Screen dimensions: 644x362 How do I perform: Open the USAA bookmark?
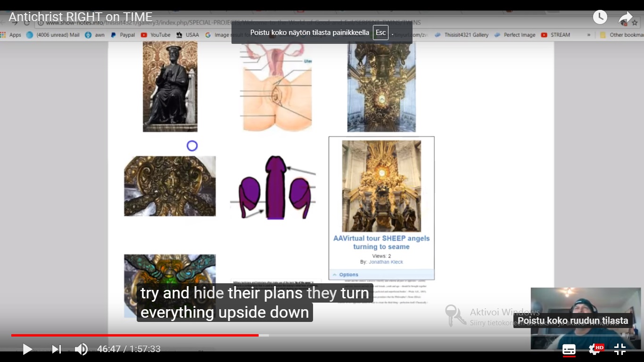click(188, 35)
